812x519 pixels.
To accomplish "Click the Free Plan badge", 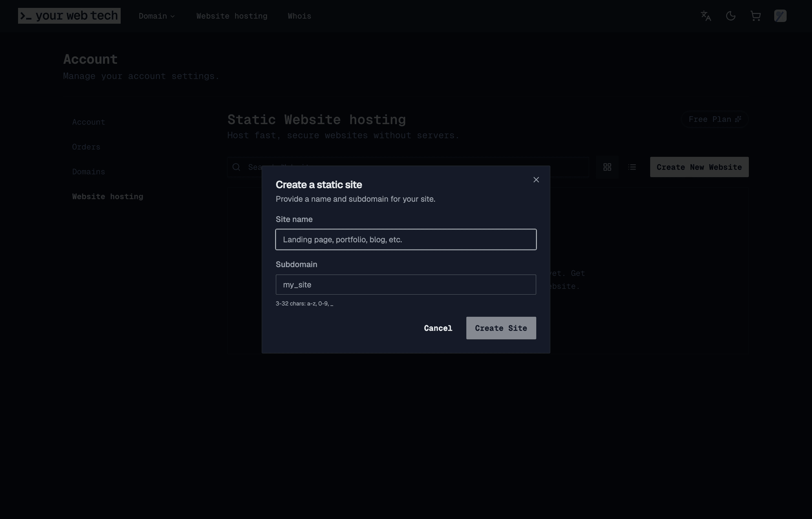I will tap(715, 120).
